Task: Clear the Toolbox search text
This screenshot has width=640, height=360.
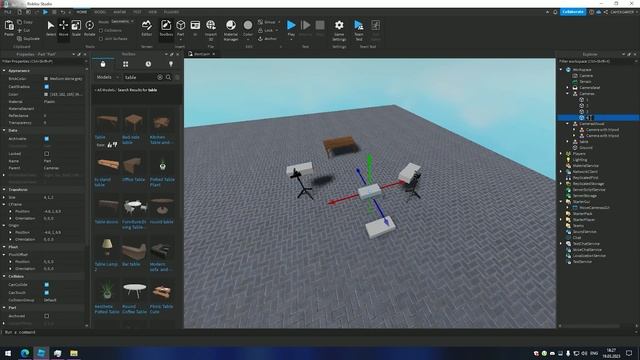Action: point(160,77)
